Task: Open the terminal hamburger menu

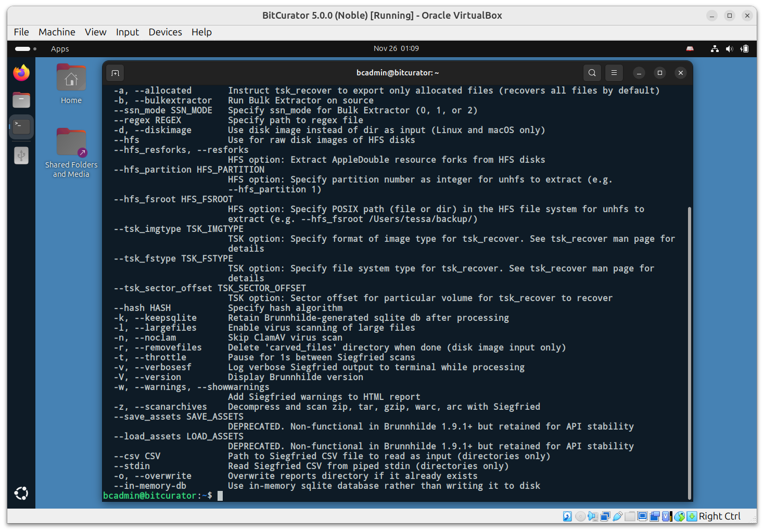Action: (x=614, y=73)
